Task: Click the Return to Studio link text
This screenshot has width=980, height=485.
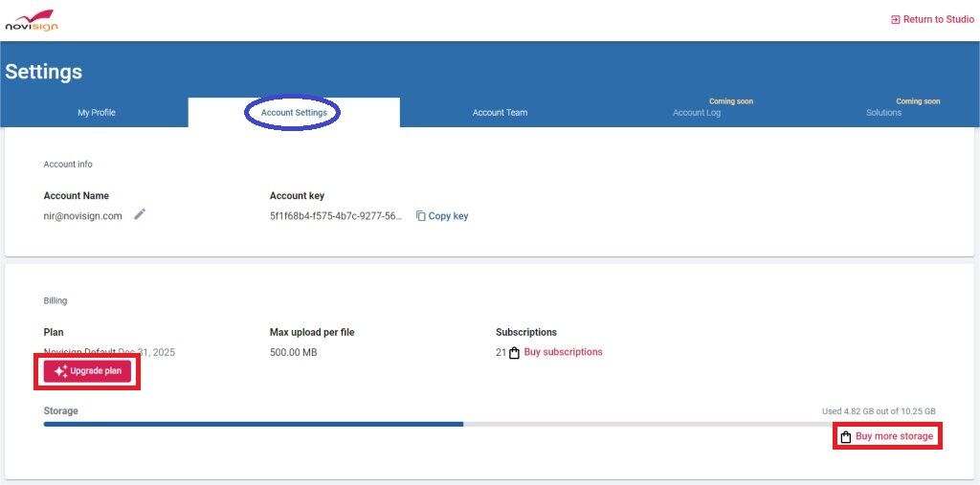Action: [x=939, y=20]
